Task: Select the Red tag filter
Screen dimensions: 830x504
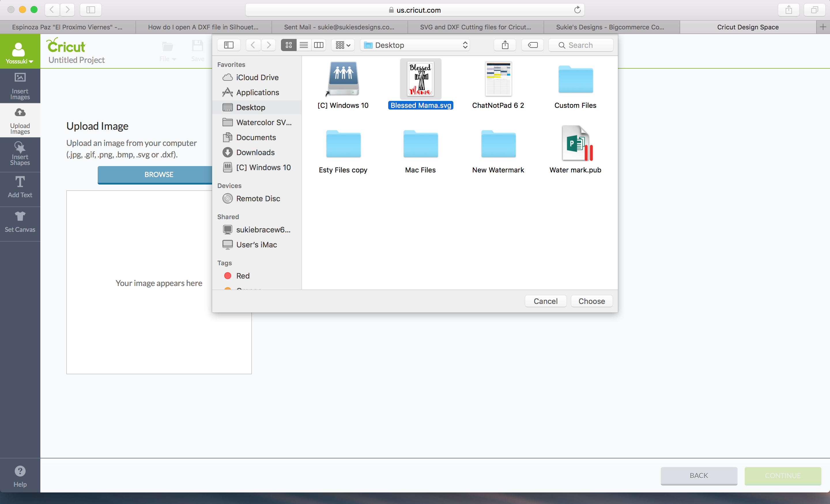Action: click(243, 276)
